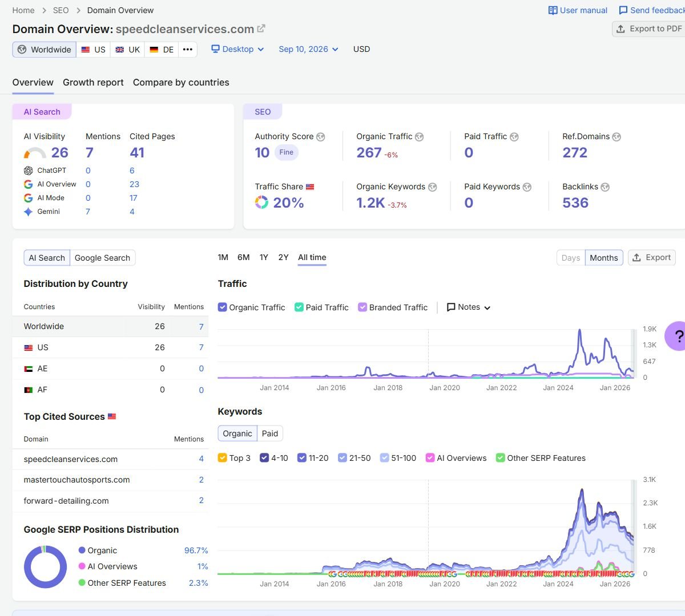This screenshot has width=685, height=616.
Task: Select the 1Y time range
Action: tap(264, 257)
